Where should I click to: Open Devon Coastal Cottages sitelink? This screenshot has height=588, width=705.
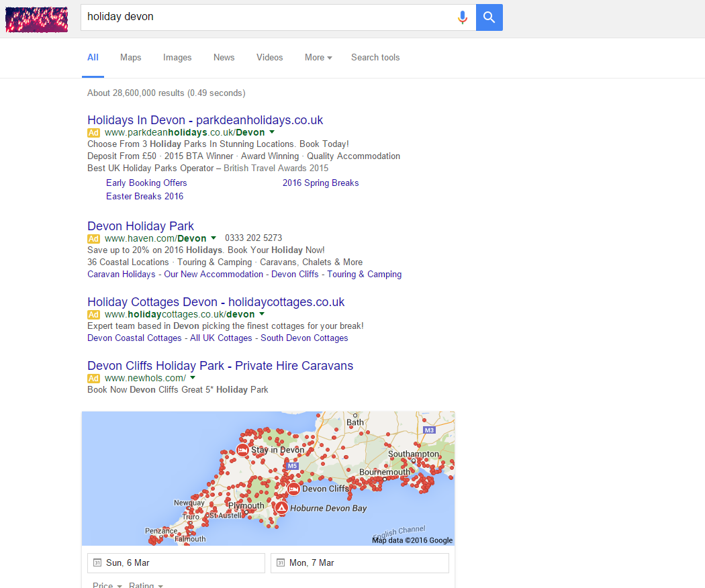tap(134, 338)
